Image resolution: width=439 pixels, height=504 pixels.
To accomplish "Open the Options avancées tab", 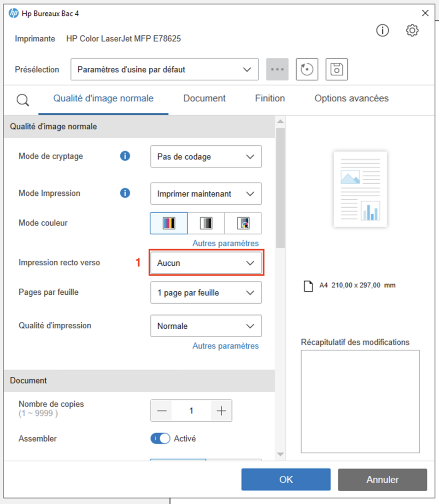I will point(351,98).
